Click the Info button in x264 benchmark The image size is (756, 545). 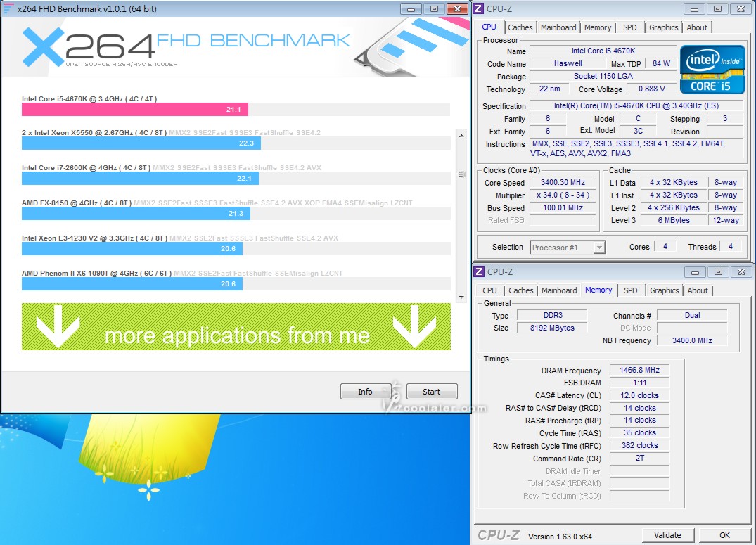click(365, 392)
